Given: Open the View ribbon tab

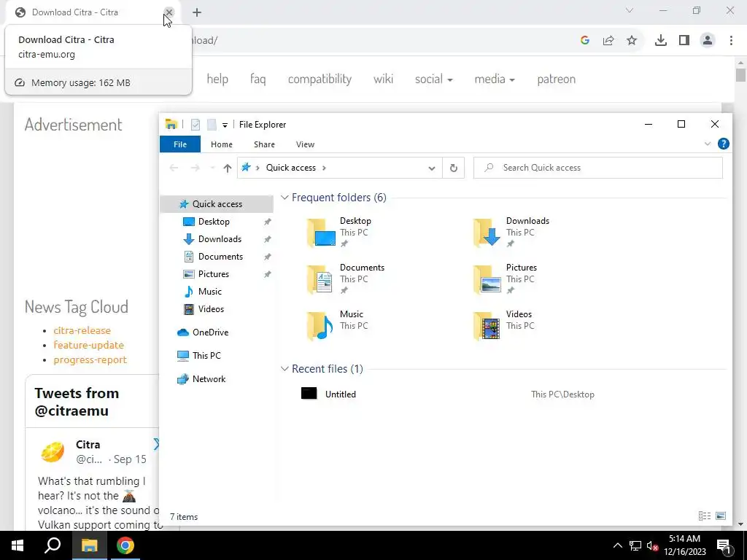Looking at the screenshot, I should [305, 144].
